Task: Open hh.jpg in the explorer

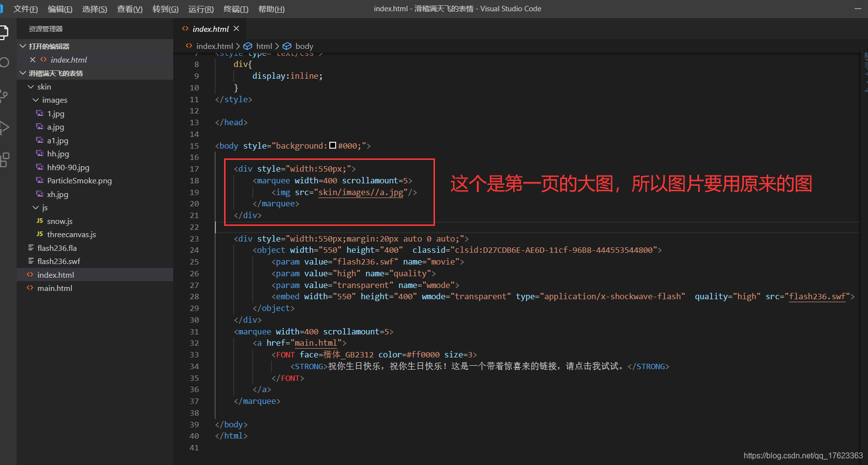Action: point(95,154)
